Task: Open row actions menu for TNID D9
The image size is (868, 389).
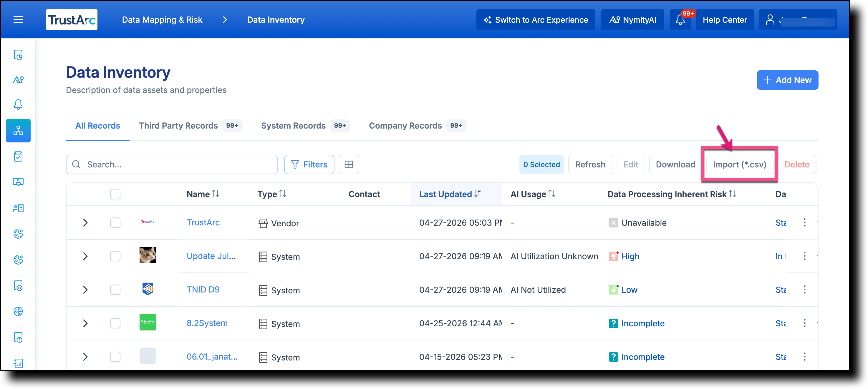Action: click(x=805, y=290)
